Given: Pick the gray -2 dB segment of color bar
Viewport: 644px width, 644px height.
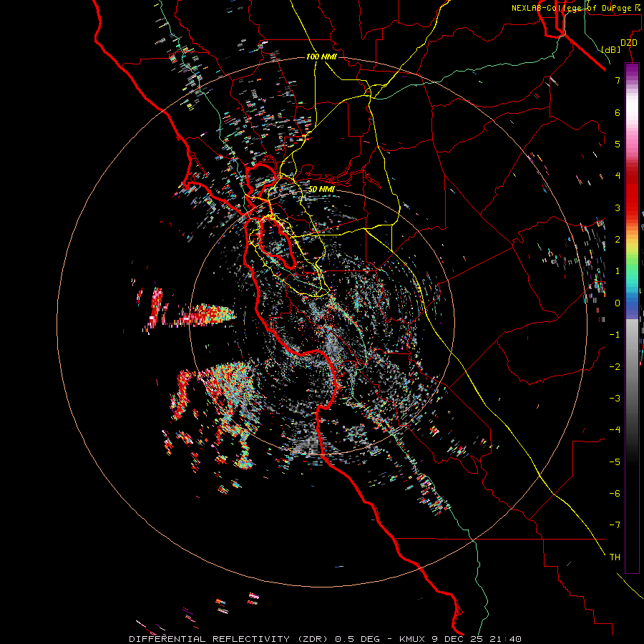Looking at the screenshot, I should (632, 367).
